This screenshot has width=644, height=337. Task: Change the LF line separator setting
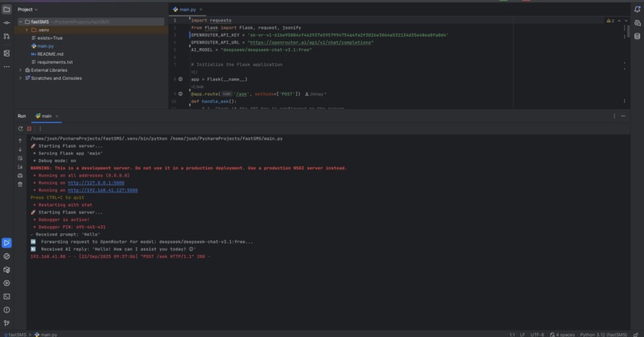[x=523, y=335]
